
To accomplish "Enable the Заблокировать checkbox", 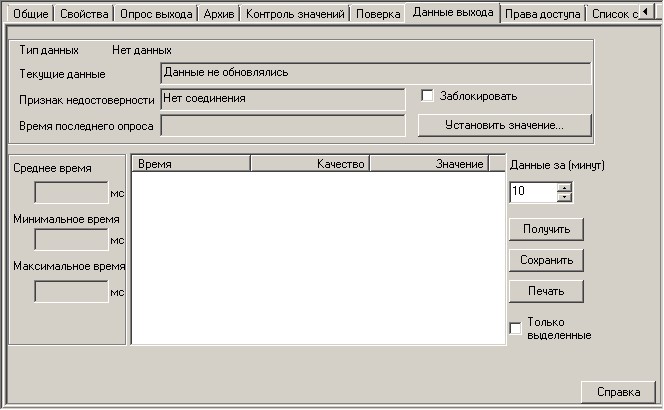I will pos(427,96).
